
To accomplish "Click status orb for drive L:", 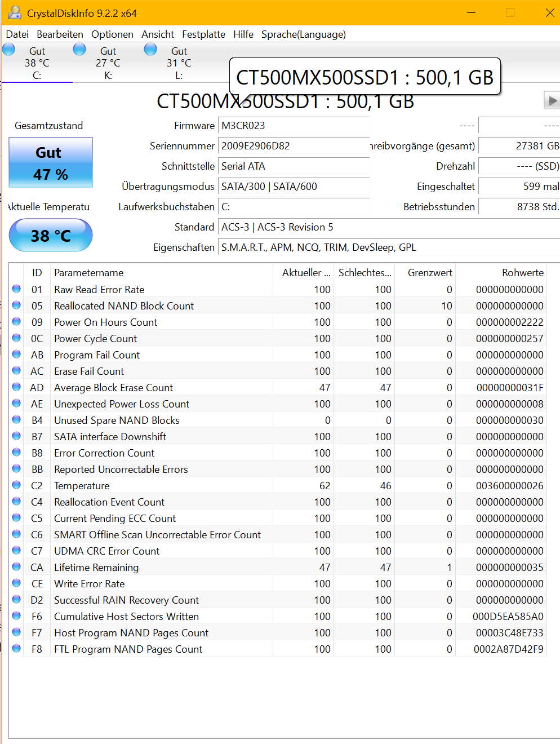I will point(150,50).
